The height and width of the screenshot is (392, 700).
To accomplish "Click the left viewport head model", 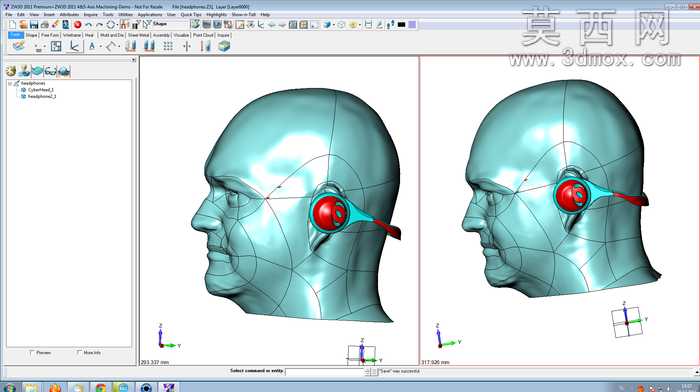I will (295, 205).
